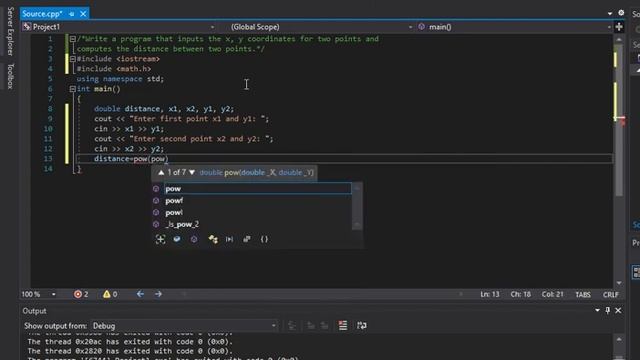
Task: Open the Toolbox side tab
Action: (10, 76)
